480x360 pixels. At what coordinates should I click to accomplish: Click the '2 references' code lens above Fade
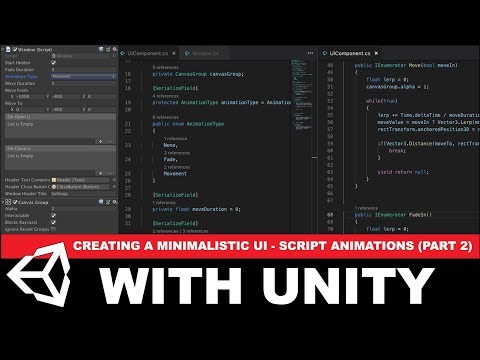coord(177,153)
